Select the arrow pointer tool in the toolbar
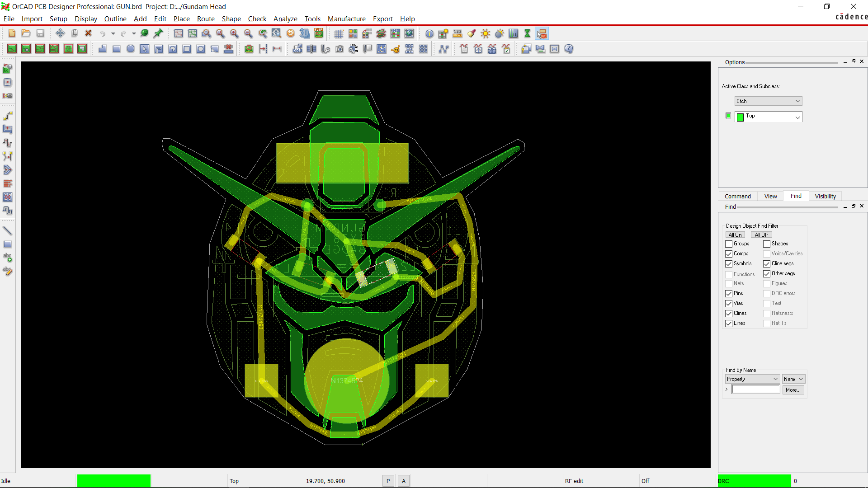 click(x=145, y=49)
